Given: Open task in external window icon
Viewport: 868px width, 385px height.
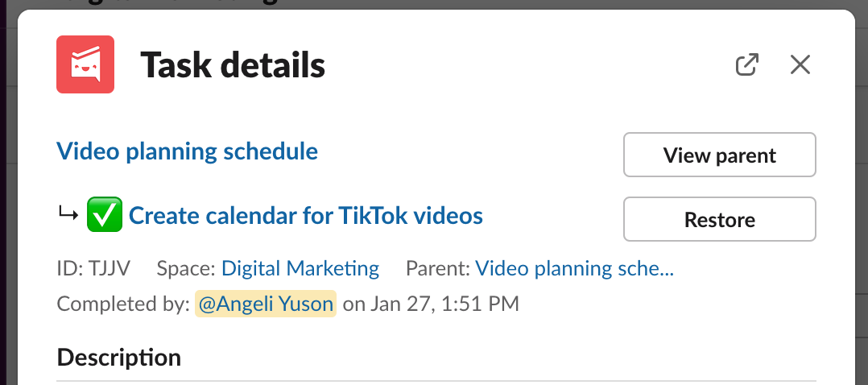Looking at the screenshot, I should pyautogui.click(x=746, y=64).
